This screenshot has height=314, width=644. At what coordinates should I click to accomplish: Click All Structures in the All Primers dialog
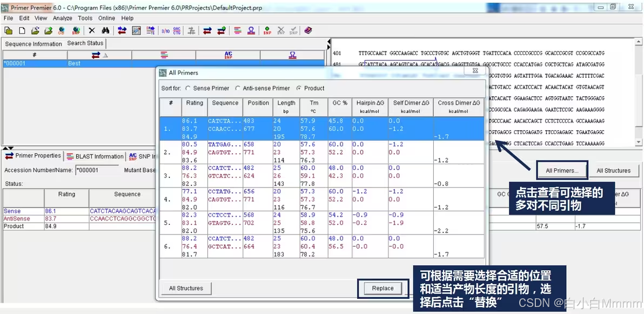point(186,289)
